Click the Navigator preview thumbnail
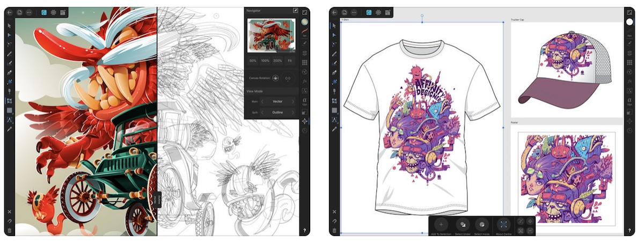The width and height of the screenshot is (644, 243). click(x=272, y=35)
